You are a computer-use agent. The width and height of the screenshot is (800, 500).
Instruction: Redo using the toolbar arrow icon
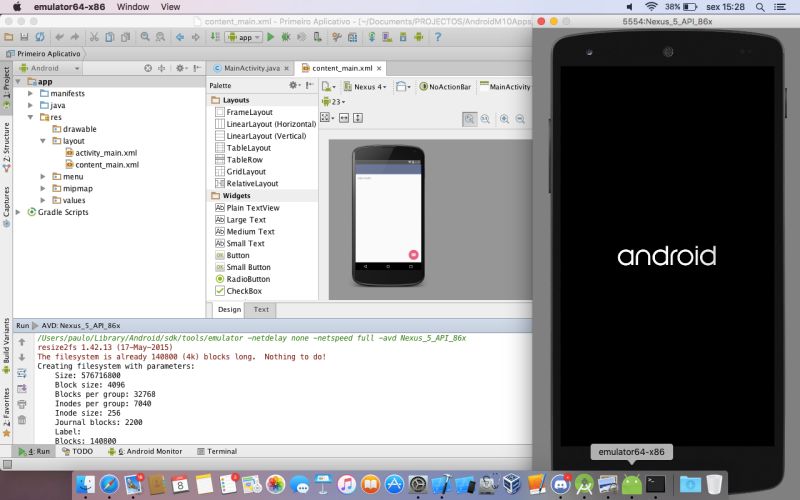pyautogui.click(x=75, y=37)
